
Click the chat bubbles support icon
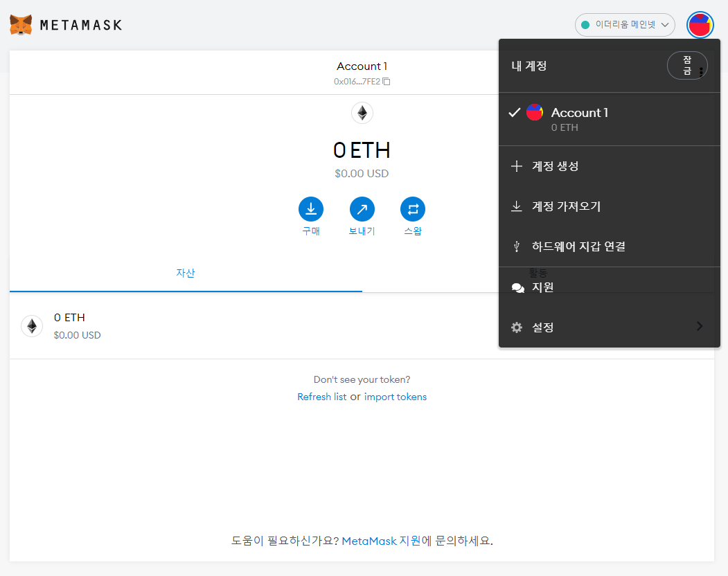point(517,288)
